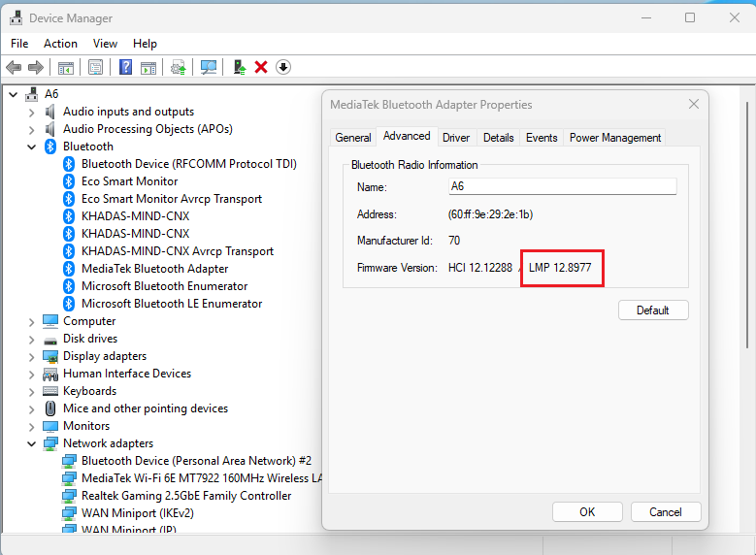756x555 pixels.
Task: Collapse the A6 root node
Action: click(x=14, y=94)
